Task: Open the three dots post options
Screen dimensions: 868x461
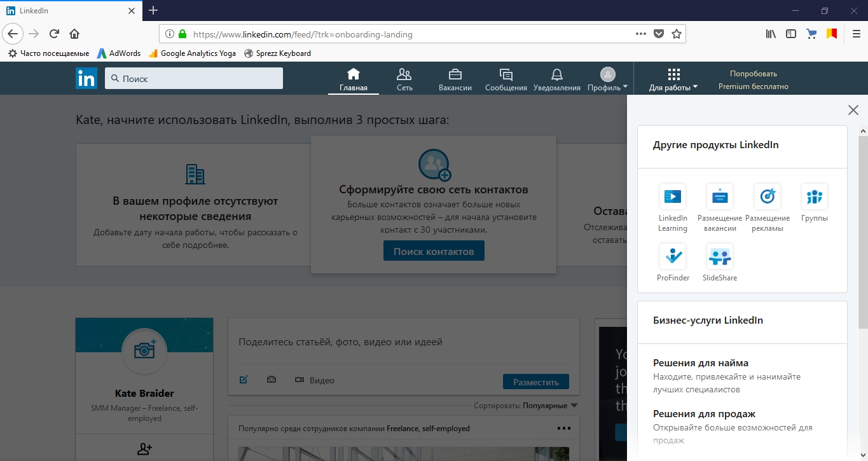Action: click(563, 429)
